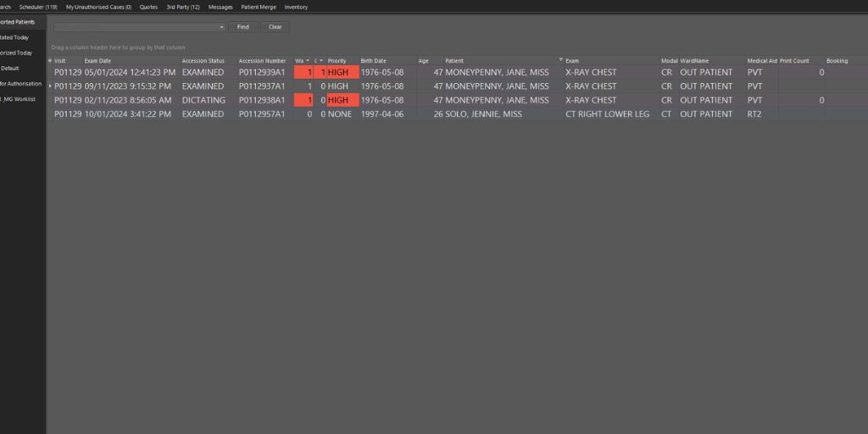Viewport: 868px width, 434px height.
Task: Switch to the Inventory menu
Action: point(296,7)
